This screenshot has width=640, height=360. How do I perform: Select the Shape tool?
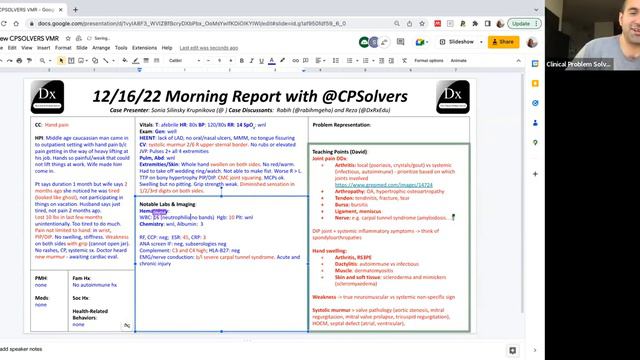(x=95, y=61)
